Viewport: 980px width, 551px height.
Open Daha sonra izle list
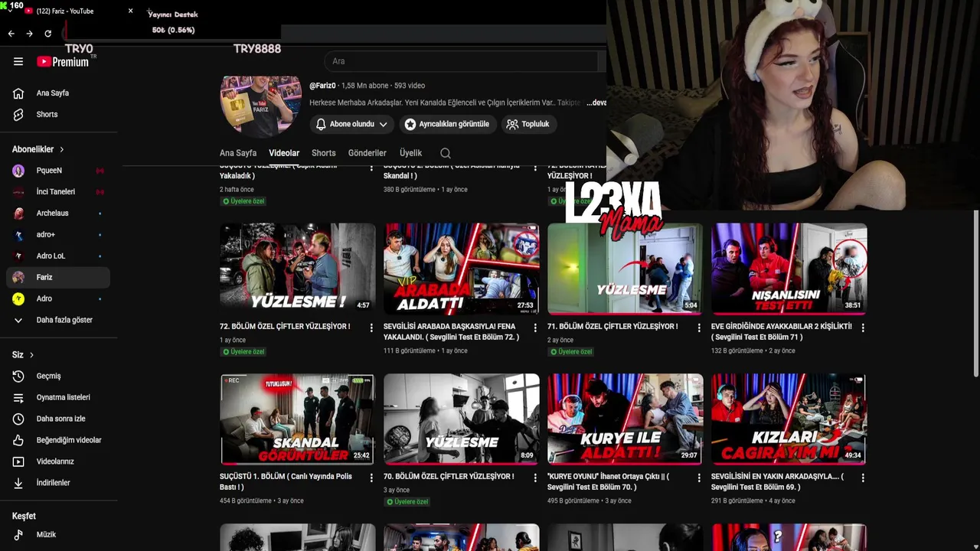(x=58, y=419)
